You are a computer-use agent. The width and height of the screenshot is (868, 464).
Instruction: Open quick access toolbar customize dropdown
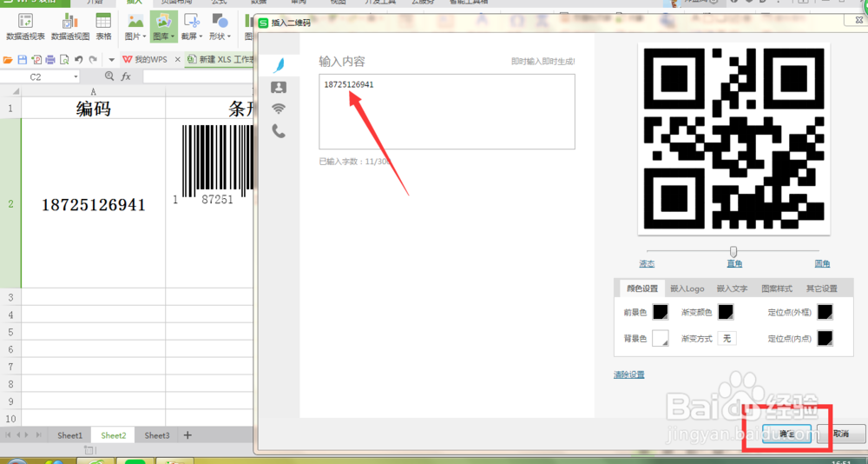coord(111,59)
